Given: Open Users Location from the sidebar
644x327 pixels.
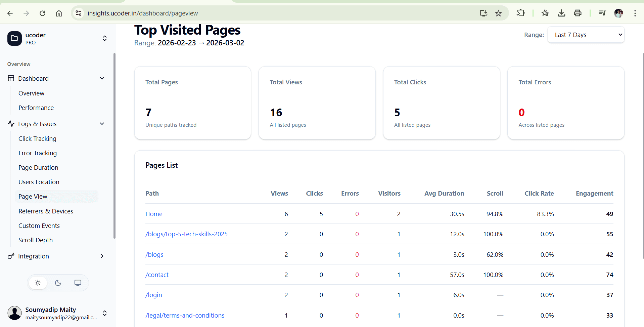Looking at the screenshot, I should point(39,182).
